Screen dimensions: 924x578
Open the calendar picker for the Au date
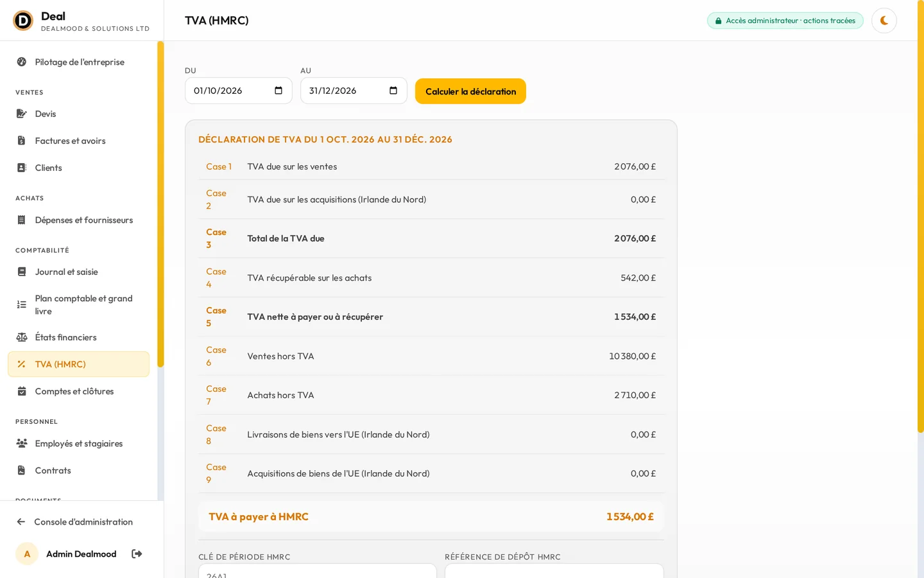(393, 91)
